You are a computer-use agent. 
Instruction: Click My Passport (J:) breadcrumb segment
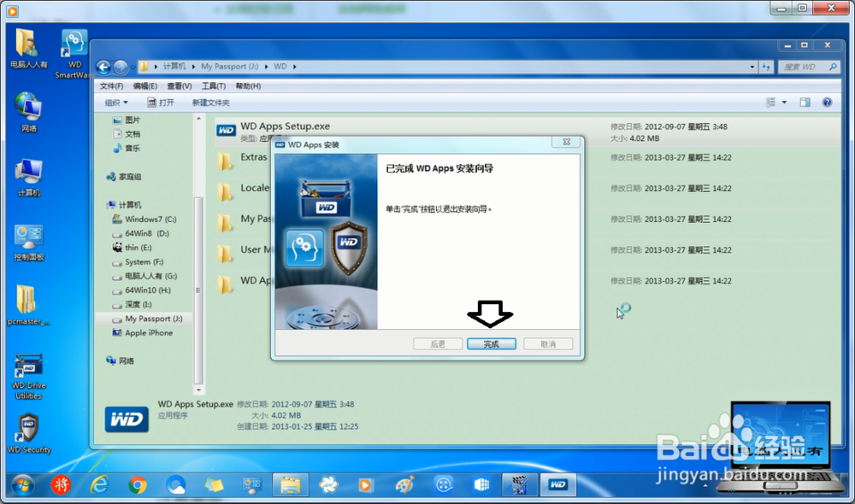click(x=229, y=67)
